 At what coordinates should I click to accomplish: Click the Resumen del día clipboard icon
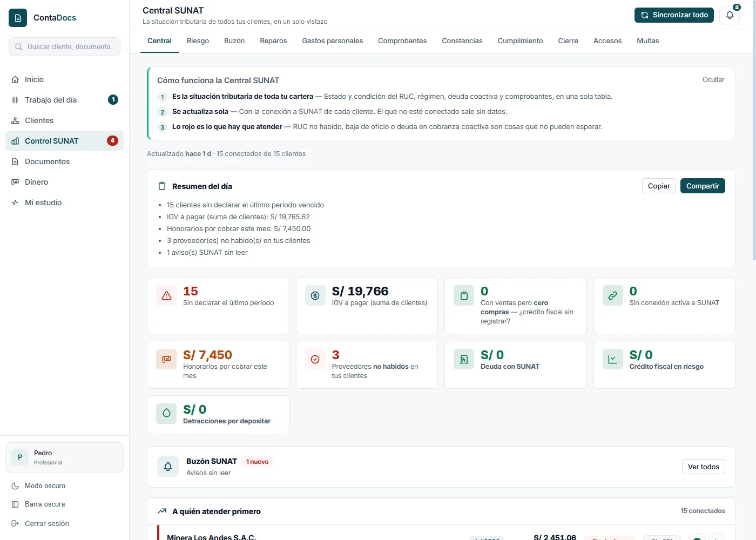tap(162, 186)
